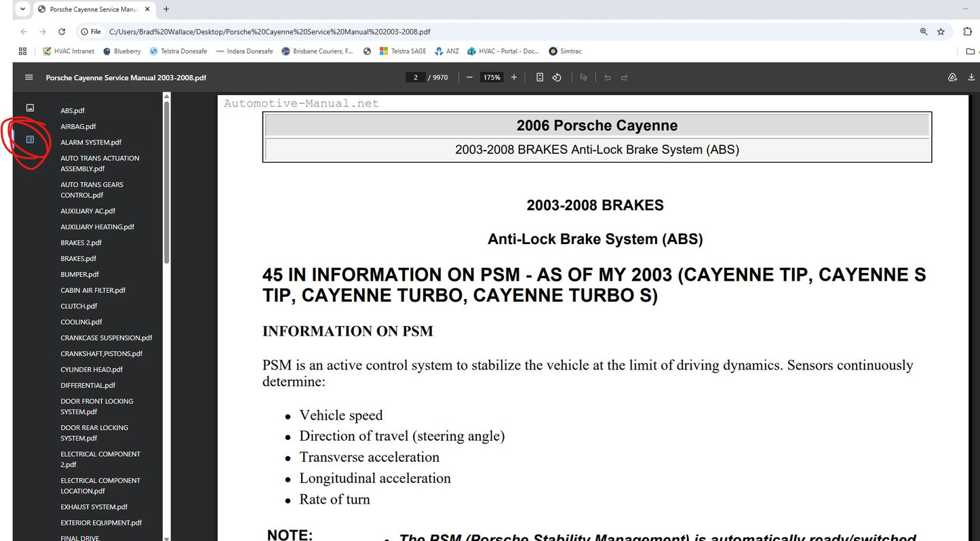
Task: Open CLUTCH.pdf entry
Action: click(79, 306)
